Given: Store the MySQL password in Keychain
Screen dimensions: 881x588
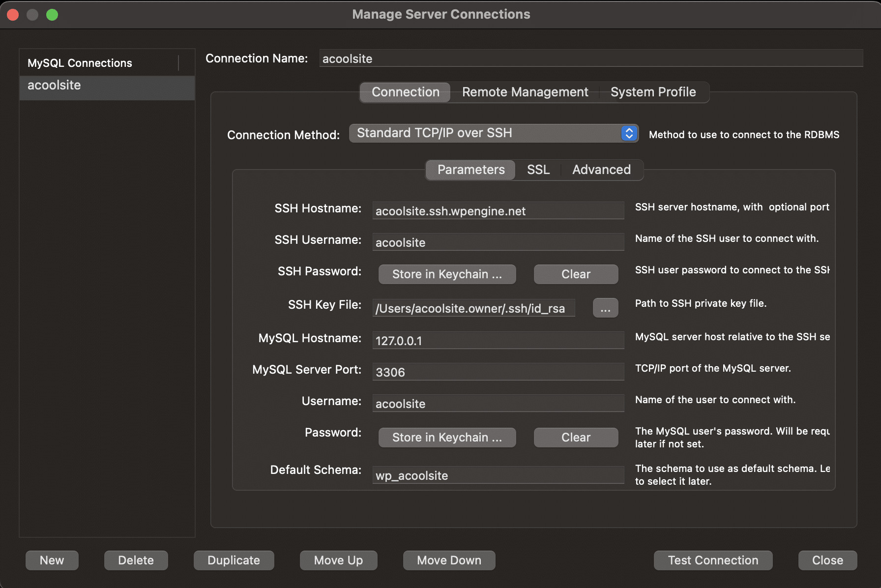Looking at the screenshot, I should pyautogui.click(x=447, y=437).
